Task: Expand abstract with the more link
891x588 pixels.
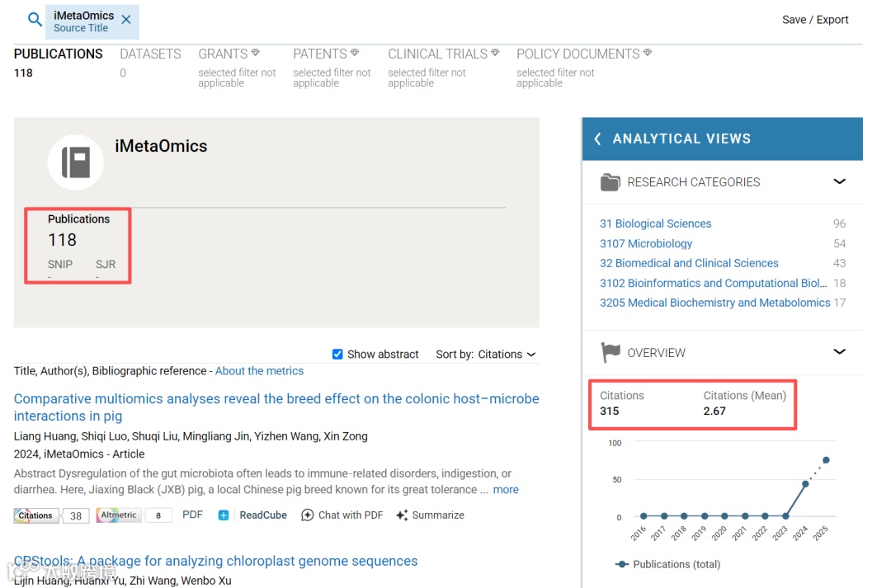Action: coord(506,490)
